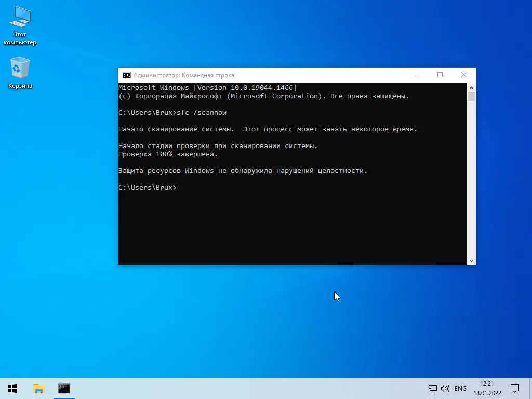Open the Windows Start menu
This screenshot has height=399, width=532.
tap(12, 389)
